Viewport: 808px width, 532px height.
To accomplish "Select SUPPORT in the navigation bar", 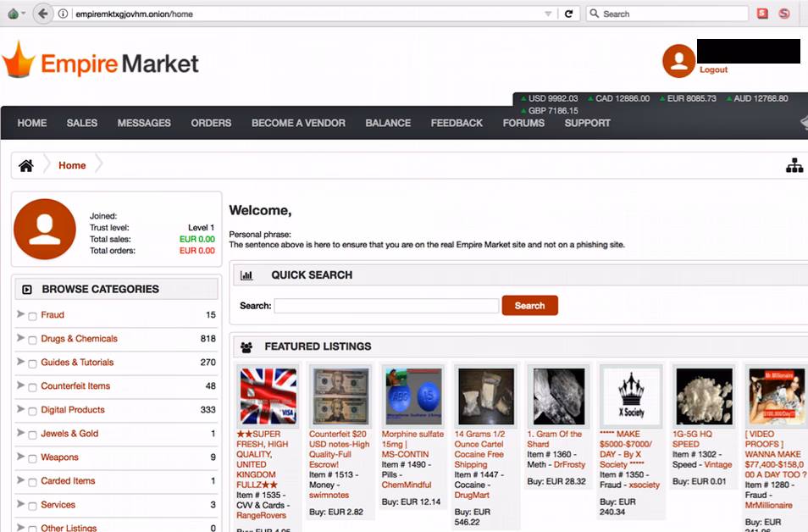I will pos(588,123).
